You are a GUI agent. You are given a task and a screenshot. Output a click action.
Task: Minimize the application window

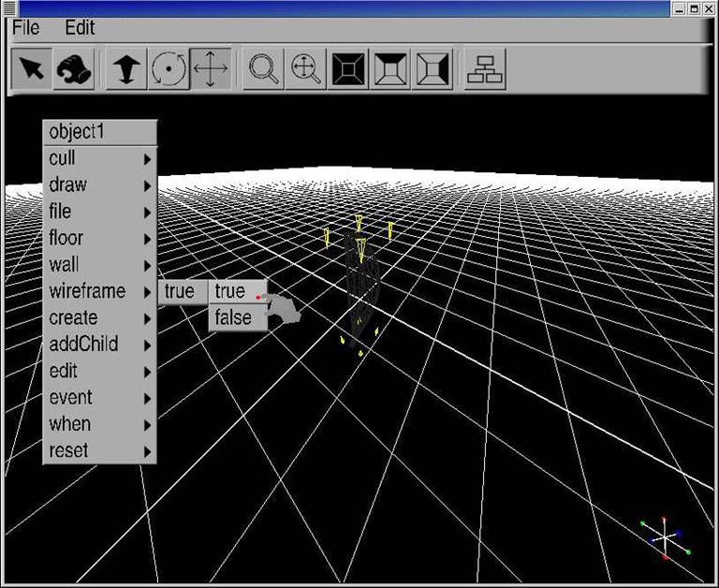coord(679,8)
